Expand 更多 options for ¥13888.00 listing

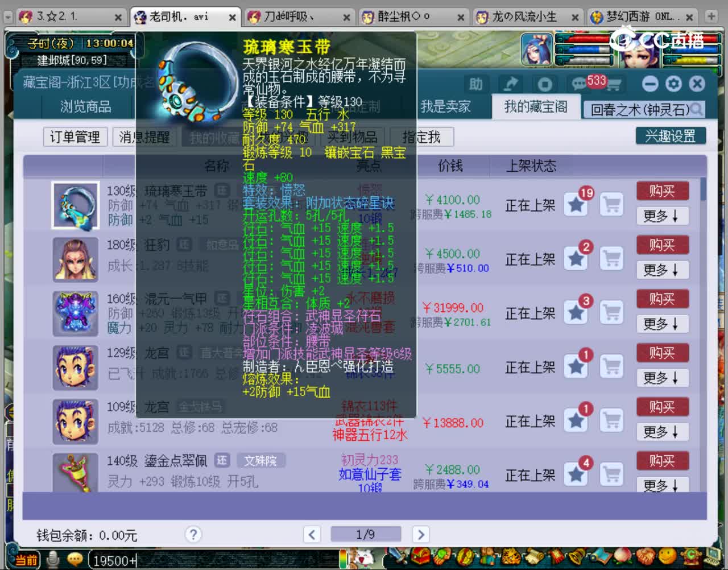pyautogui.click(x=662, y=432)
